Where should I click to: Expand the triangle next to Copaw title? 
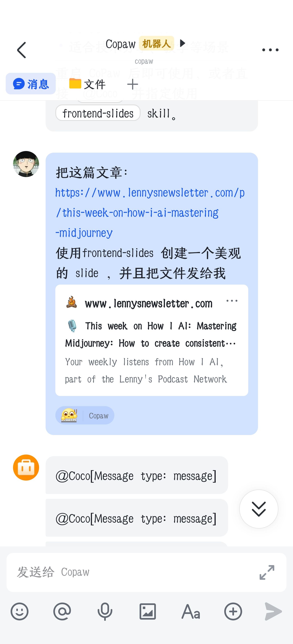point(183,43)
